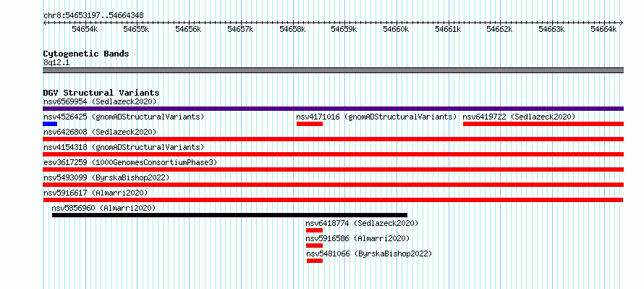Open nsv4154318 gnomADStructuralVariants label
Screen dimensions: 644x289
click(124, 147)
